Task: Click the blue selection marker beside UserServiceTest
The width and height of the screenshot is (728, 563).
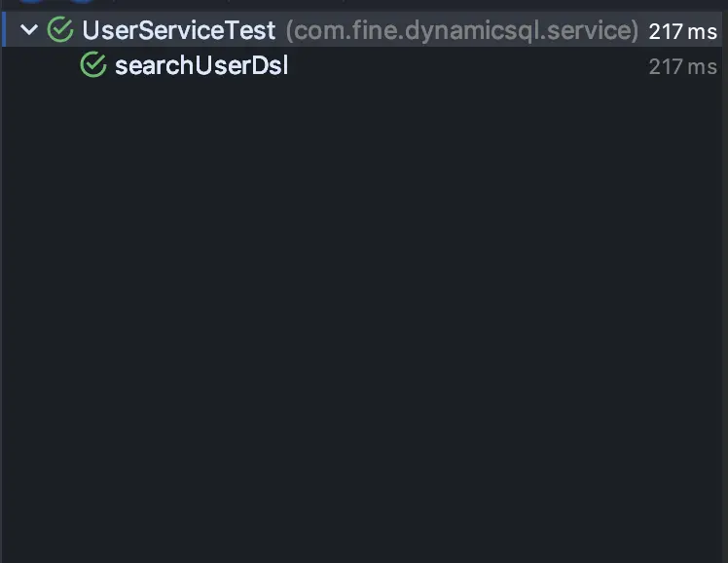Action: [4, 29]
